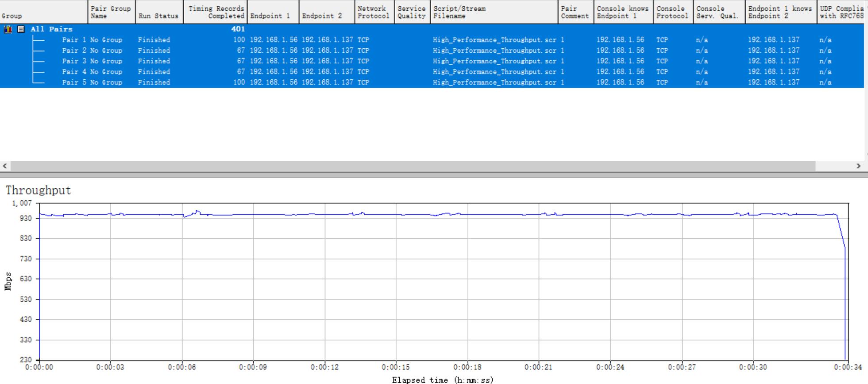Click the Script/Stream Filename column header
This screenshot has width=868, height=384.
point(494,12)
